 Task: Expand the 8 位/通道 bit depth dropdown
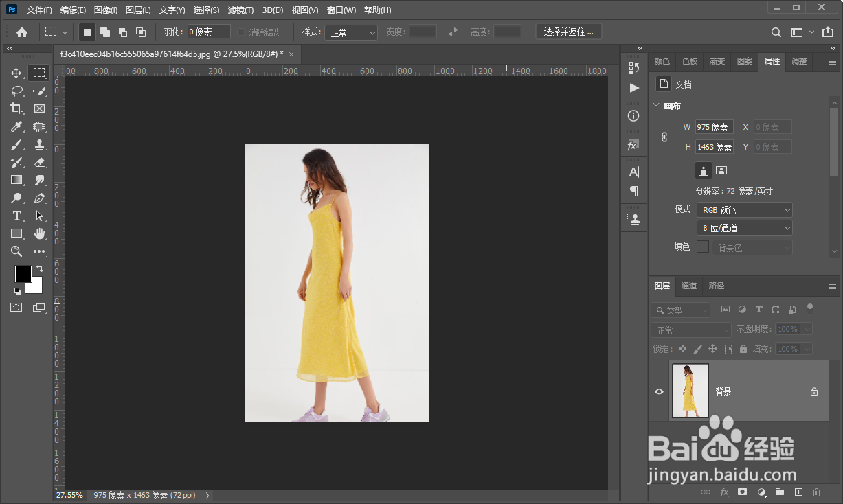[744, 228]
